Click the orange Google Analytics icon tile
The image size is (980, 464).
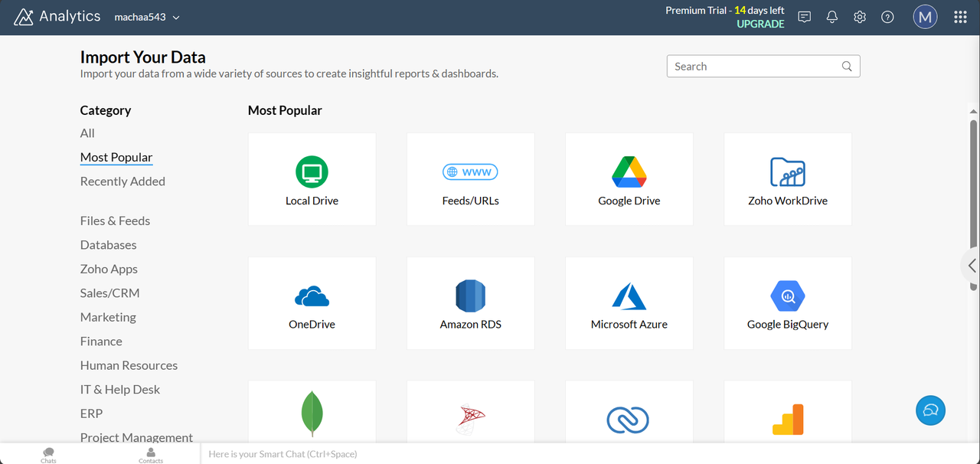(x=788, y=411)
